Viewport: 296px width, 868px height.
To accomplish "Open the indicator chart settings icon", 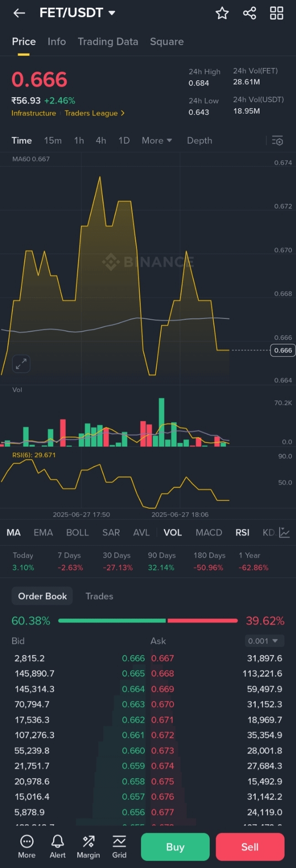I will [284, 532].
